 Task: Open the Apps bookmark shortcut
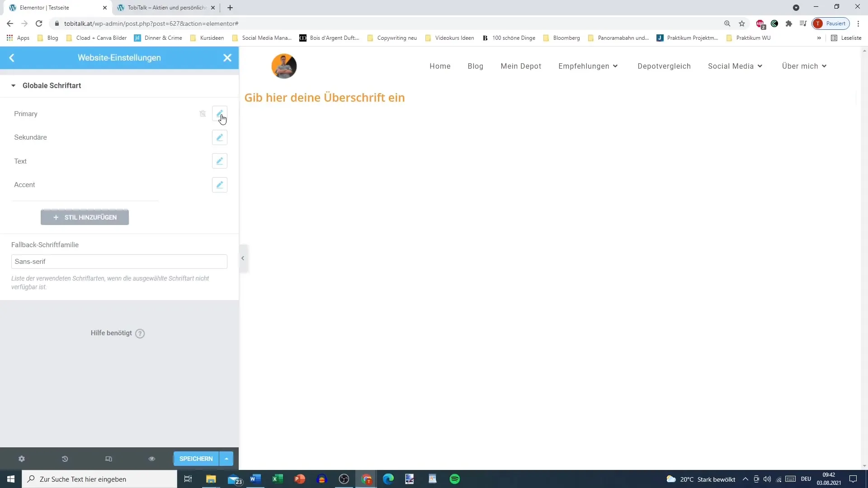[18, 38]
